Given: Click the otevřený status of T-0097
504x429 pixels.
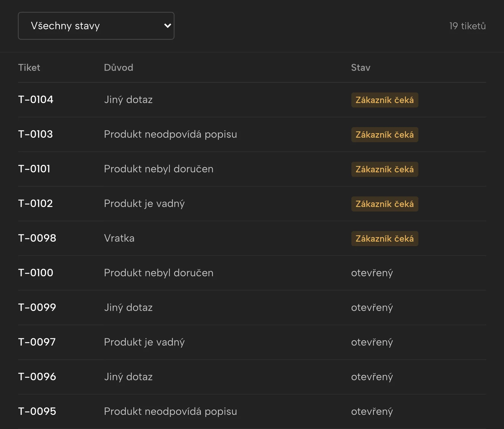Looking at the screenshot, I should tap(372, 343).
